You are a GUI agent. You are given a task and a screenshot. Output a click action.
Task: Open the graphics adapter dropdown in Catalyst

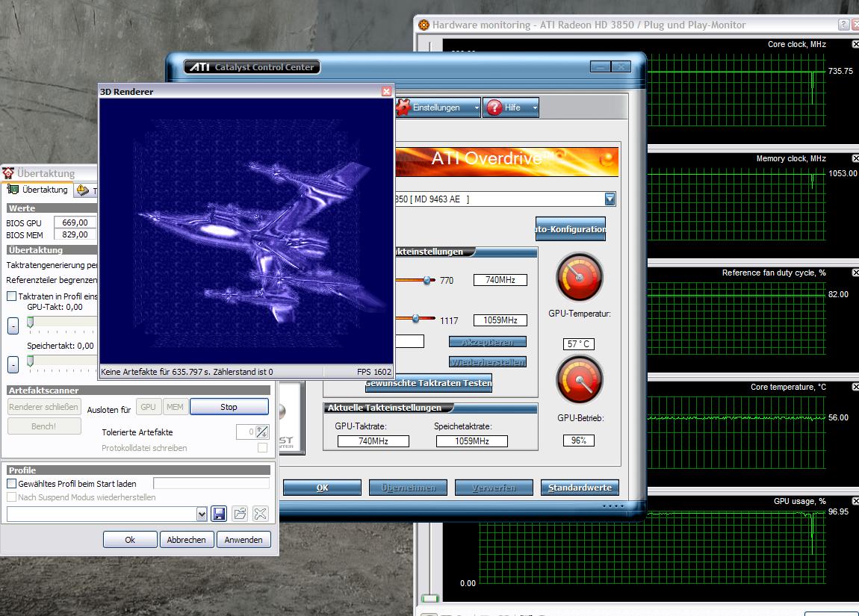pyautogui.click(x=610, y=199)
